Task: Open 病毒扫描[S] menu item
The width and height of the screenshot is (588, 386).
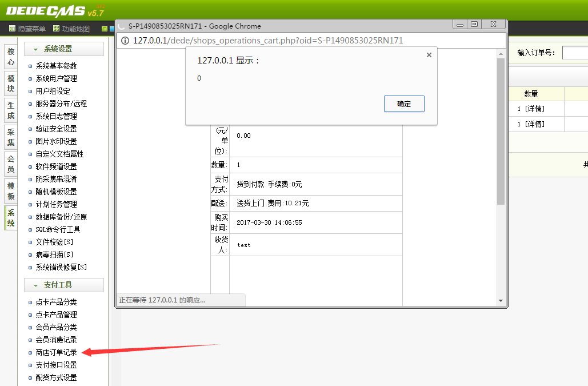Action: [x=54, y=254]
